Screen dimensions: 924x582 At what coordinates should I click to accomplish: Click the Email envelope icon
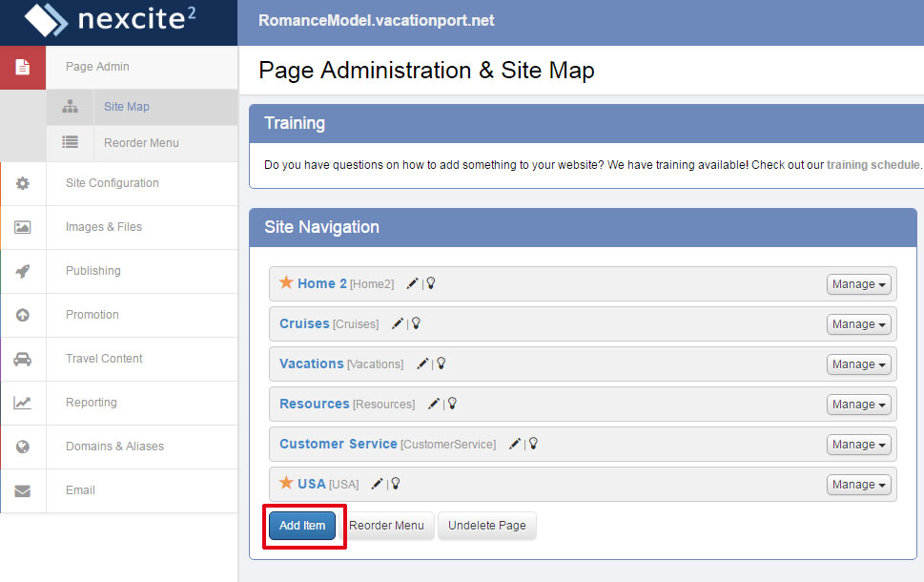pos(22,490)
